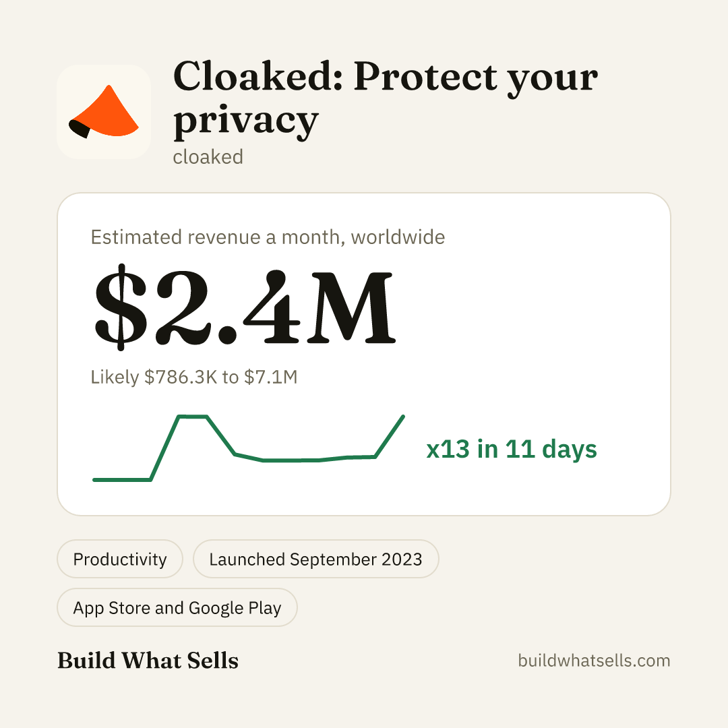The width and height of the screenshot is (728, 728).
Task: Click the rising end of the sparkline
Action: point(390,436)
